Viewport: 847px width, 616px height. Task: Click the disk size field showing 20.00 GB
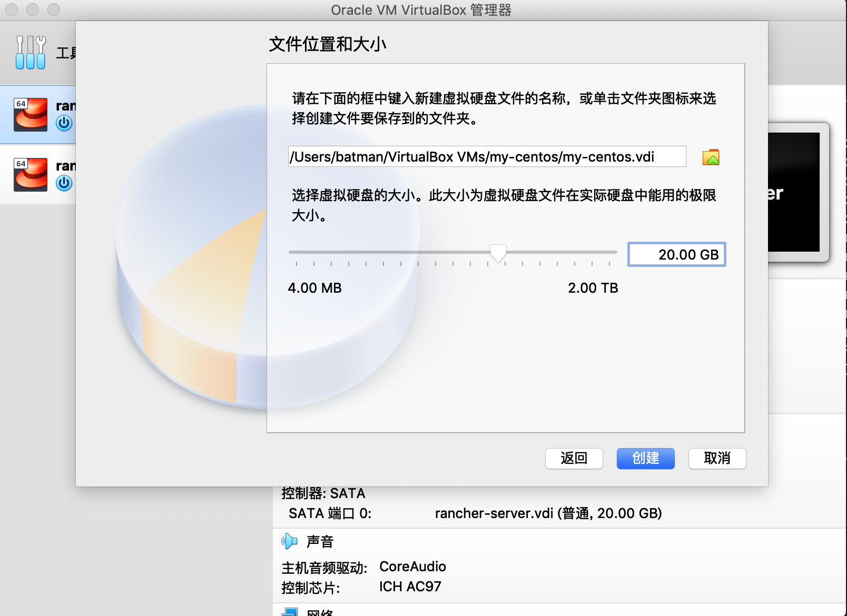pos(676,254)
